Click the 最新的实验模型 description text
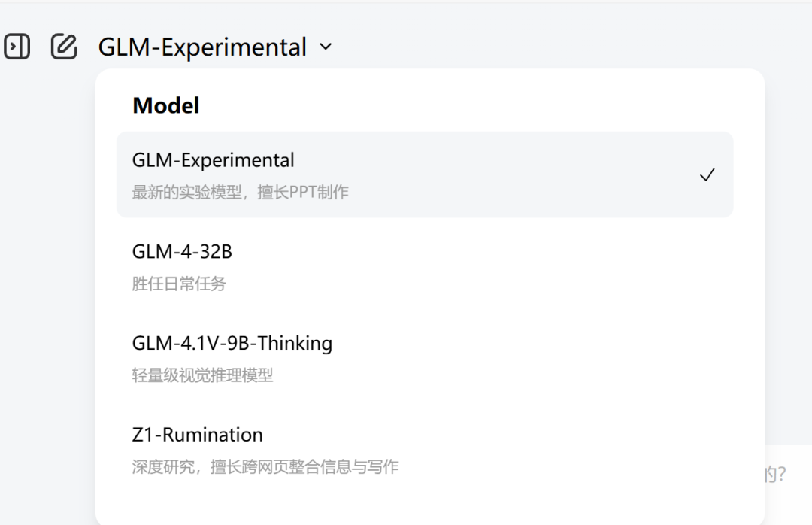 click(239, 191)
